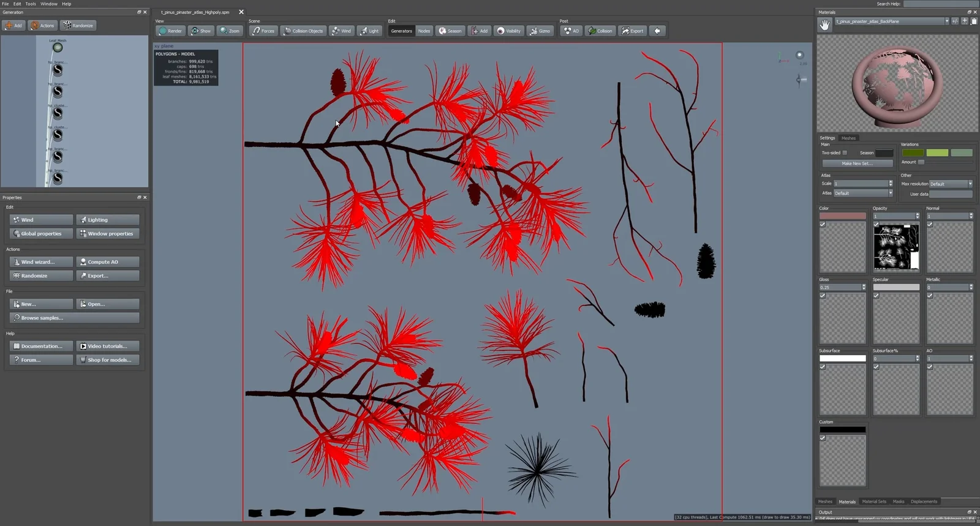Select the Light tool in toolbar
Viewport: 980px width, 526px height.
(x=369, y=31)
